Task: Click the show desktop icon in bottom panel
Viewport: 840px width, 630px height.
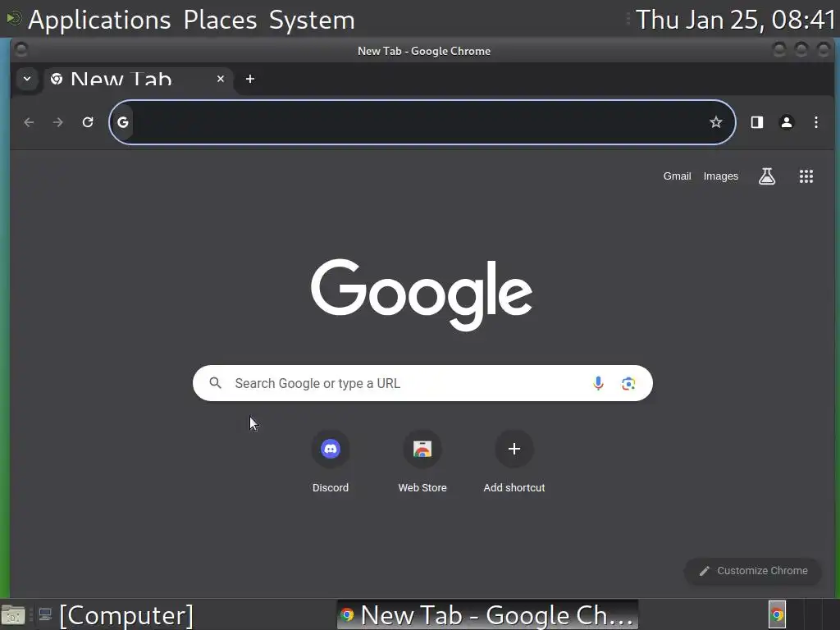Action: [13, 615]
